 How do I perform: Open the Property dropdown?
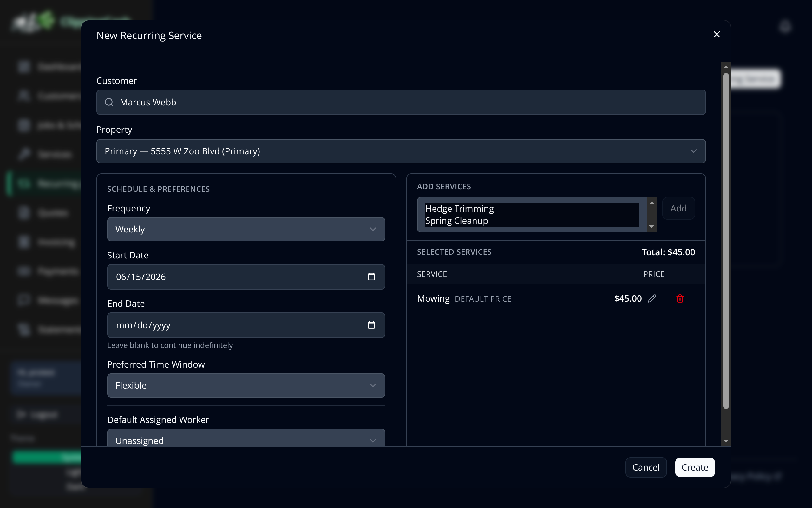pyautogui.click(x=401, y=151)
